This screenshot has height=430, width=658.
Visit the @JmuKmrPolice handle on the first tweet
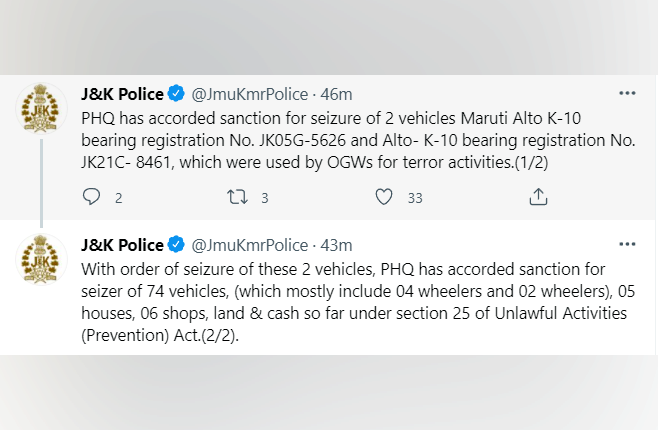click(x=249, y=94)
